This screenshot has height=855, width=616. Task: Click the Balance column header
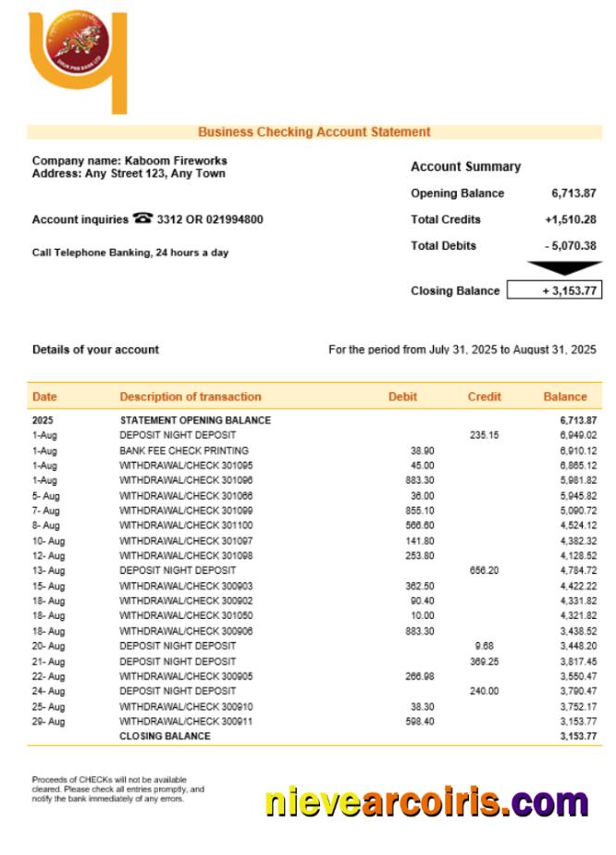point(564,397)
